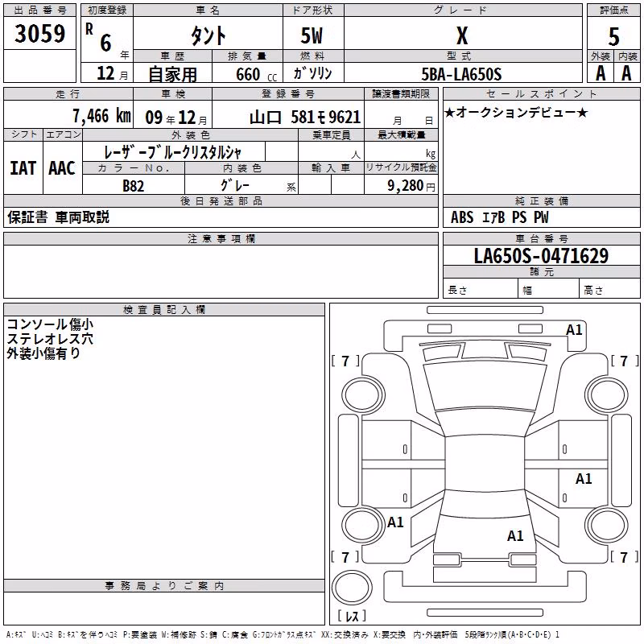Click inspector note 外装小傷有り
The width and height of the screenshot is (644, 644).
pyautogui.click(x=43, y=353)
